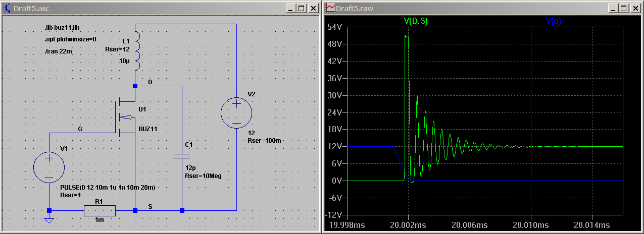
Task: Click the V(g) trace label
Action: 553,21
